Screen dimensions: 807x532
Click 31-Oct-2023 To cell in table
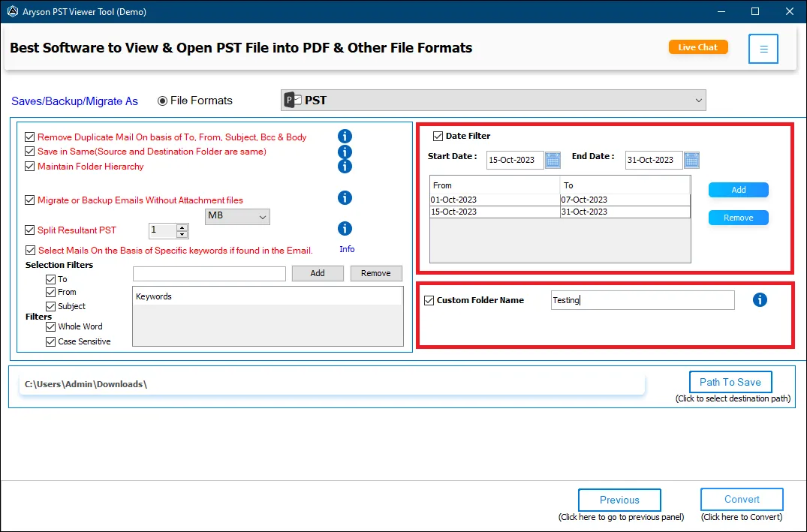(x=625, y=212)
